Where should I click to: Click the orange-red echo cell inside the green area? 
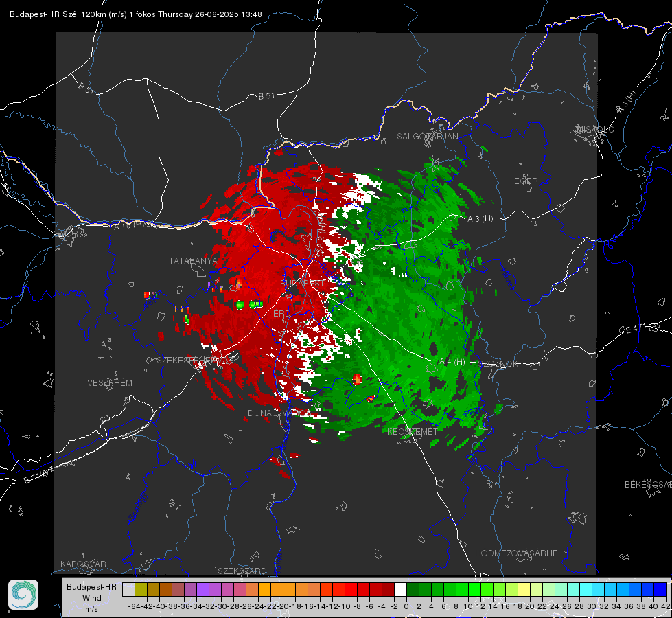(357, 378)
